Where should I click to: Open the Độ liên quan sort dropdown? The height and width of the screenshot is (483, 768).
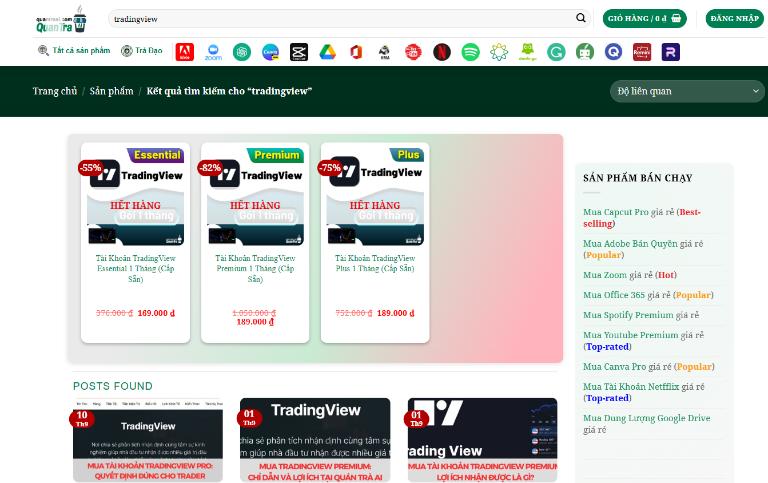(x=687, y=91)
